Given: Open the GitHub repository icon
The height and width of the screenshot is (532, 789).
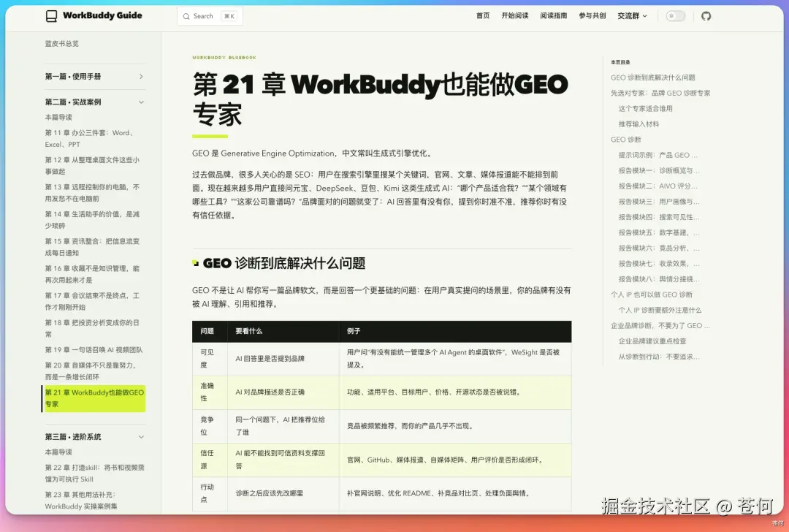Looking at the screenshot, I should 706,16.
